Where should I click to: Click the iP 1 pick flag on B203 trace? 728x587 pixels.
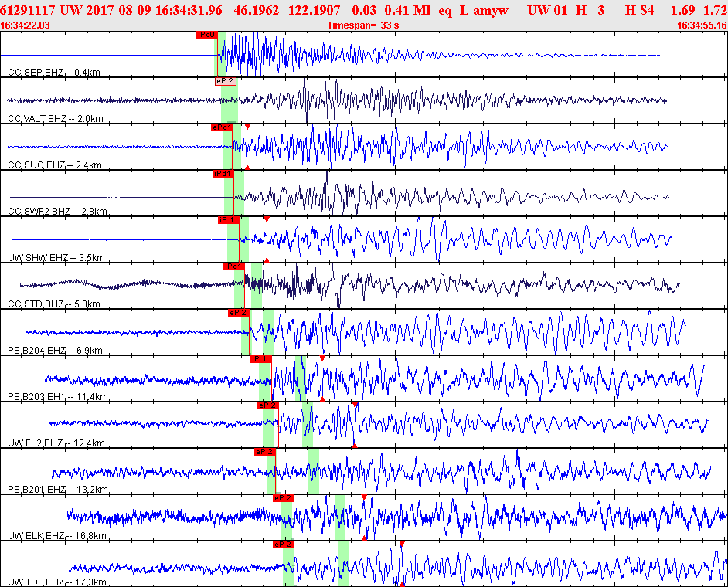click(x=260, y=359)
